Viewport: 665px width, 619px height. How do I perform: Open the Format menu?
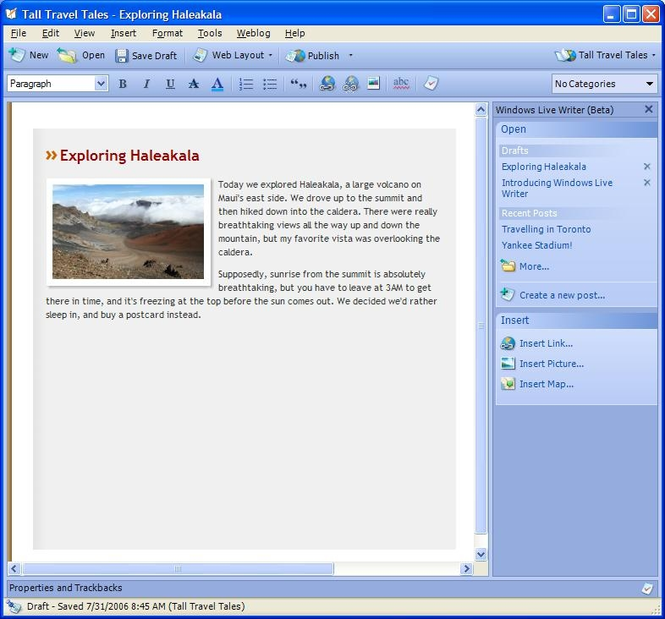click(x=167, y=33)
